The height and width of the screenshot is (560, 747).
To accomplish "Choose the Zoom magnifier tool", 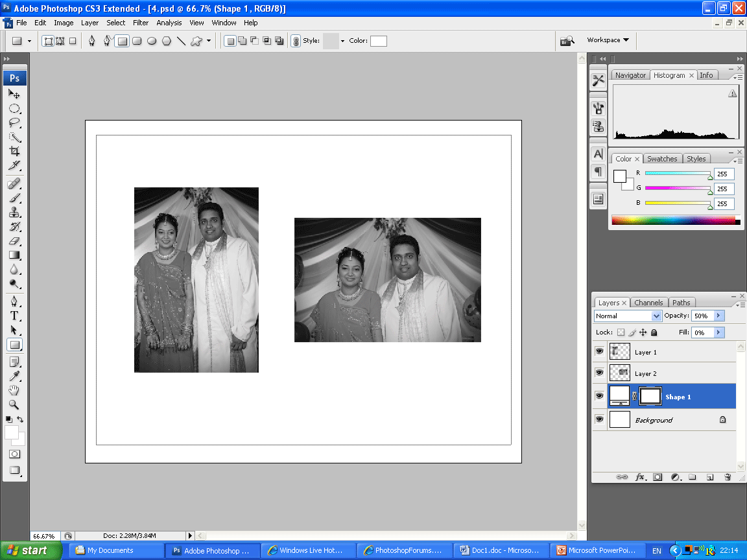I will (14, 405).
